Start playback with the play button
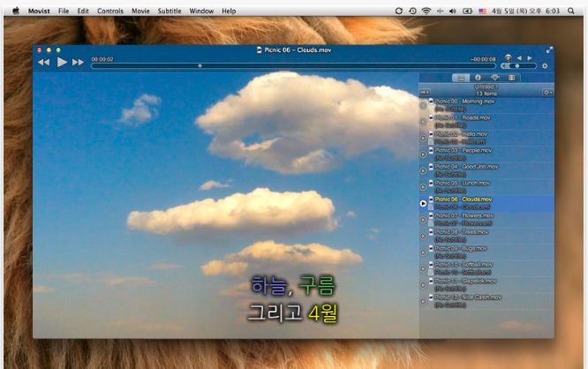The height and width of the screenshot is (369, 588). 62,62
